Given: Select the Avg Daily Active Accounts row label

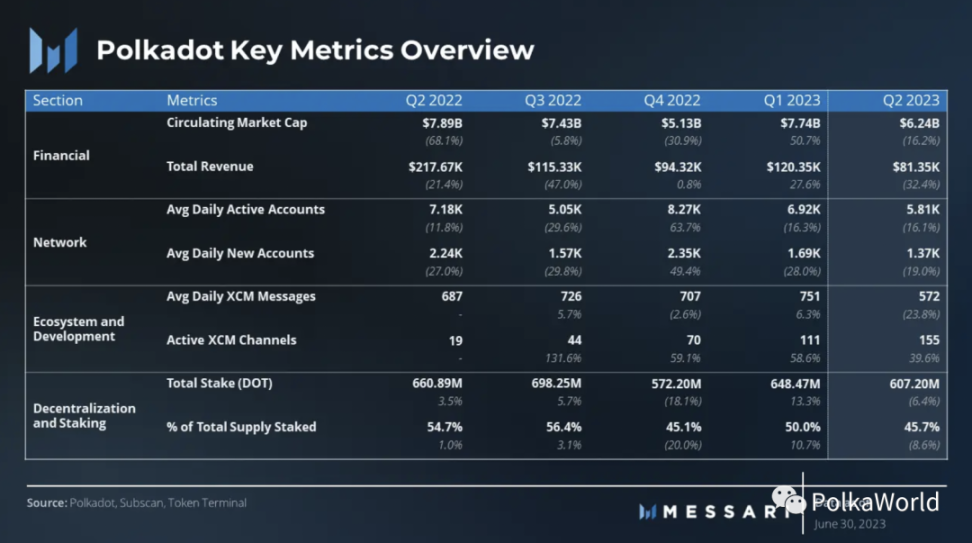Looking at the screenshot, I should (x=245, y=210).
